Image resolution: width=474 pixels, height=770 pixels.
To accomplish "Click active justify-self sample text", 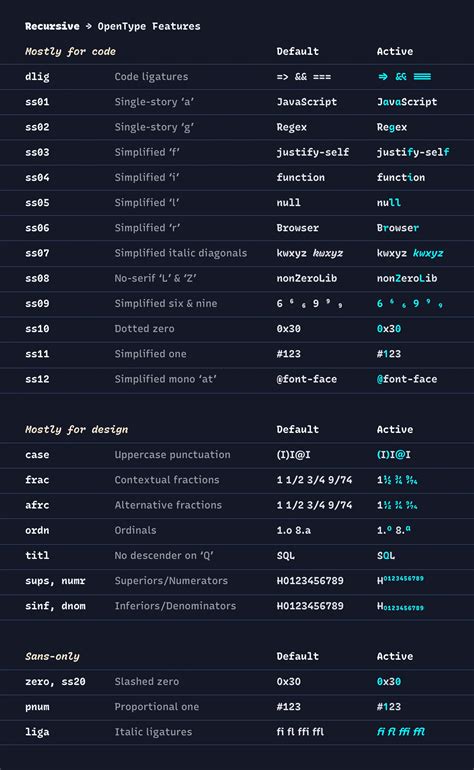I will [413, 152].
